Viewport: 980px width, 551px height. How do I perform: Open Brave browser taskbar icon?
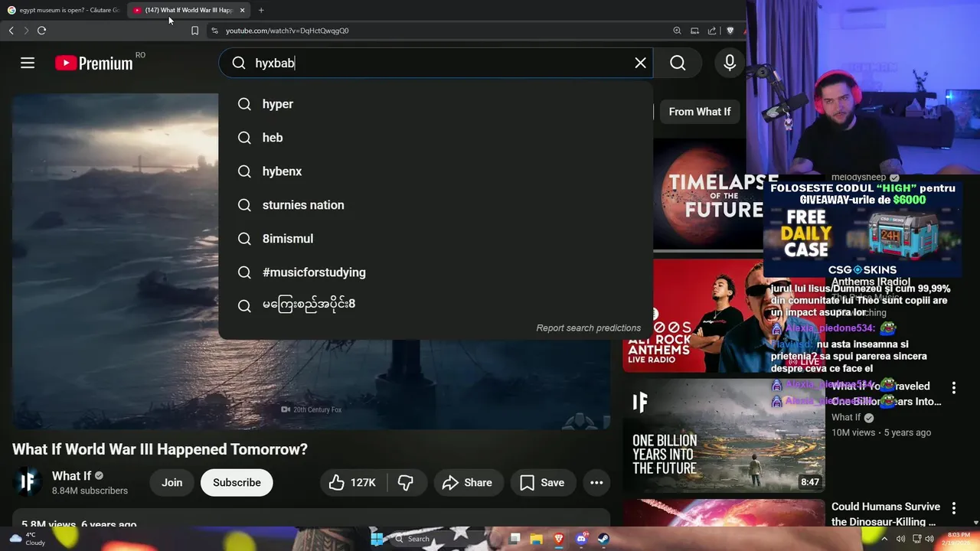pos(559,539)
